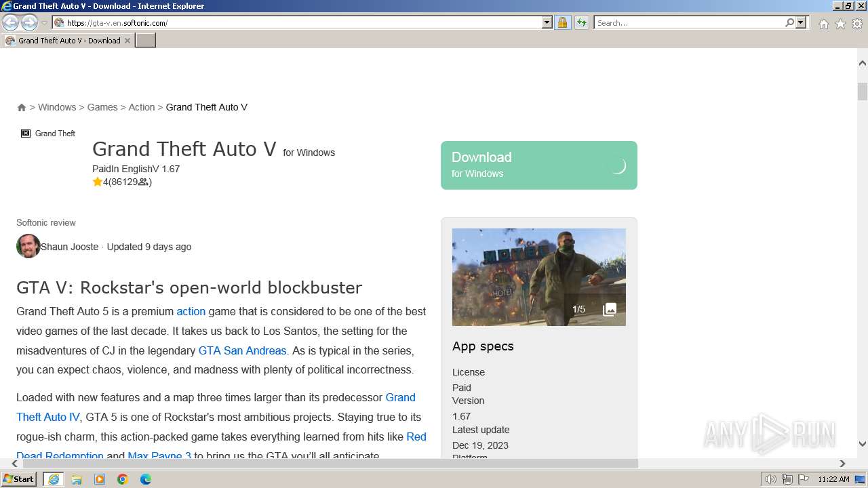Open the Home page icon
The width and height of the screenshot is (868, 488).
tap(823, 24)
